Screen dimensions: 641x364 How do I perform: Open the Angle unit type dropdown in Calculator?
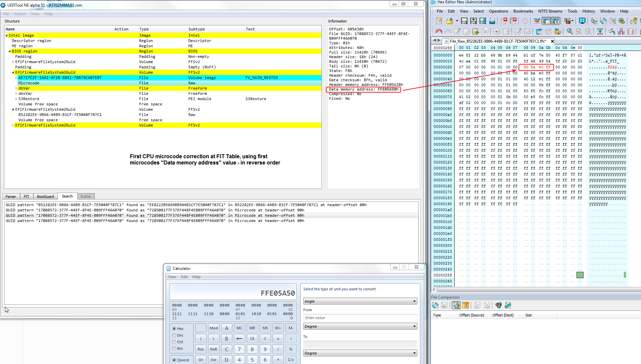(360, 301)
